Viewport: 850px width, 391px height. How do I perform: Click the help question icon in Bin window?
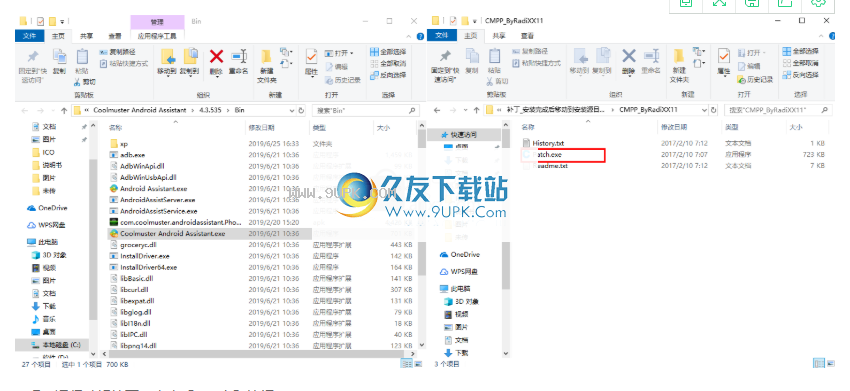pyautogui.click(x=420, y=36)
